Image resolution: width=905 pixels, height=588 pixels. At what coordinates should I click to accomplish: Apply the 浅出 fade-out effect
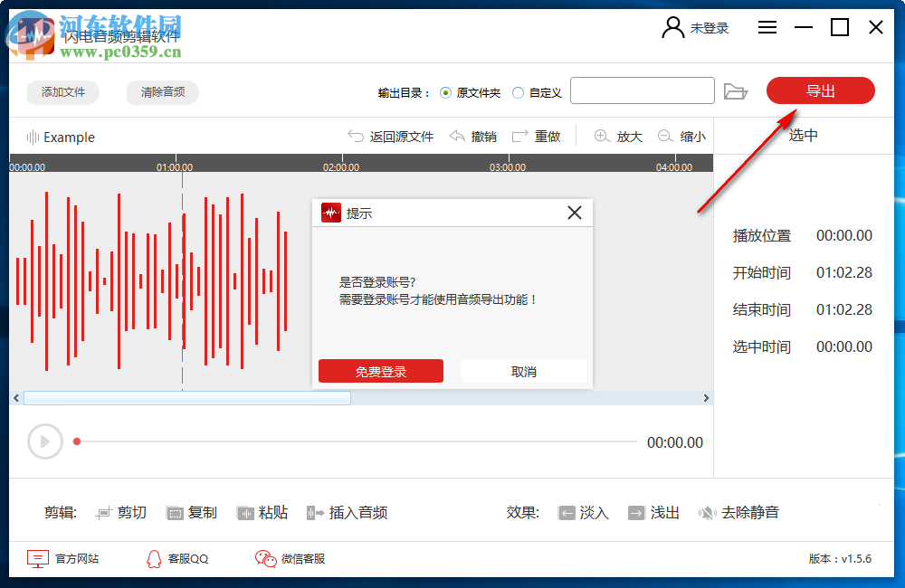[x=653, y=512]
